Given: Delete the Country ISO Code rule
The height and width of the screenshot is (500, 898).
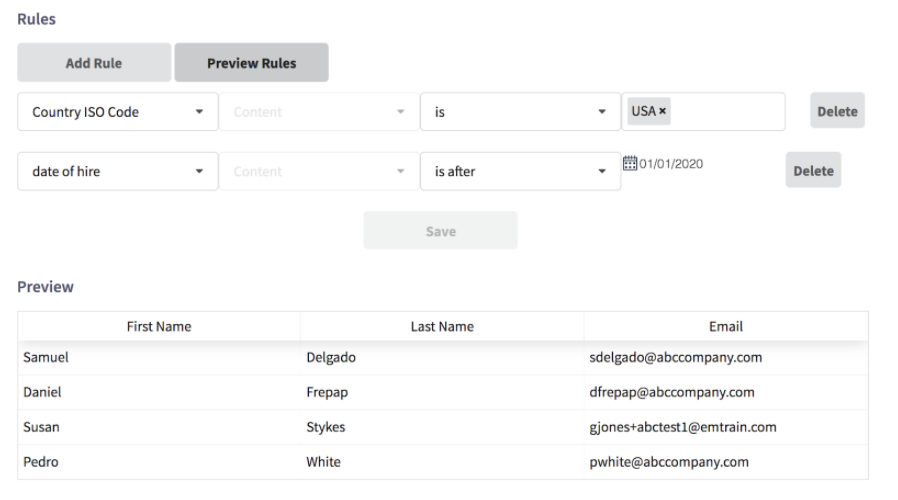Looking at the screenshot, I should click(837, 111).
